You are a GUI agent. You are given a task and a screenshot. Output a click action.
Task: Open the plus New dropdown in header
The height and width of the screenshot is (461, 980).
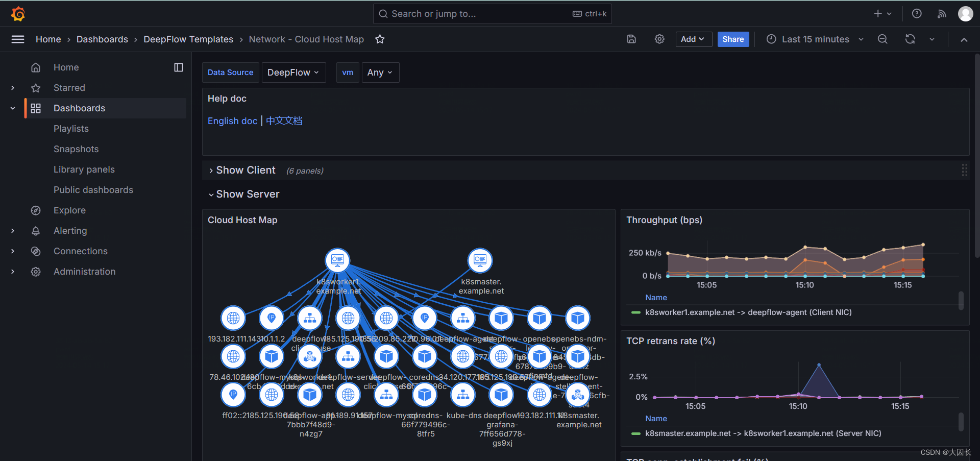tap(883, 14)
